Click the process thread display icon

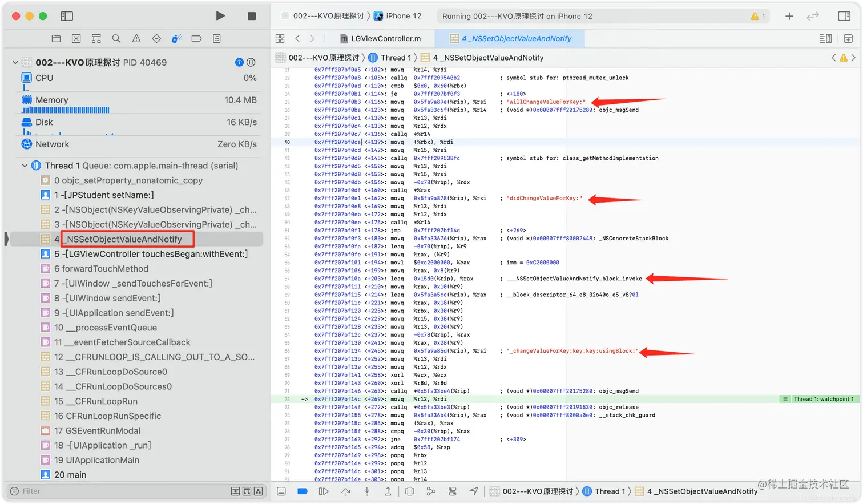coord(251,62)
